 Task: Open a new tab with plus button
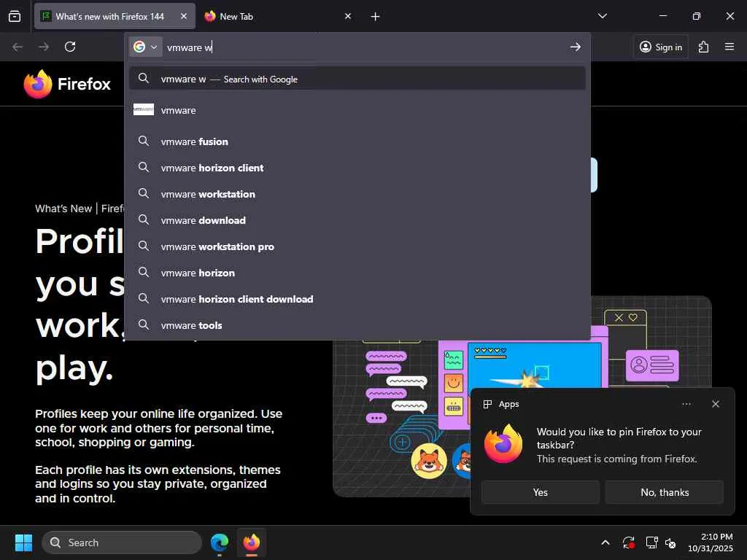point(376,17)
